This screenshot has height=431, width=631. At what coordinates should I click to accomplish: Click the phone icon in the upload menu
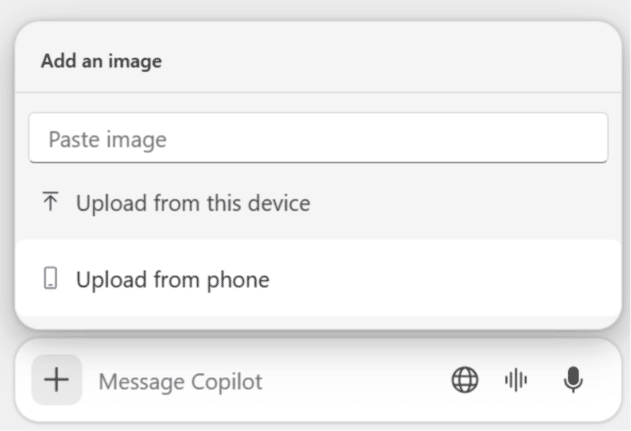click(51, 279)
